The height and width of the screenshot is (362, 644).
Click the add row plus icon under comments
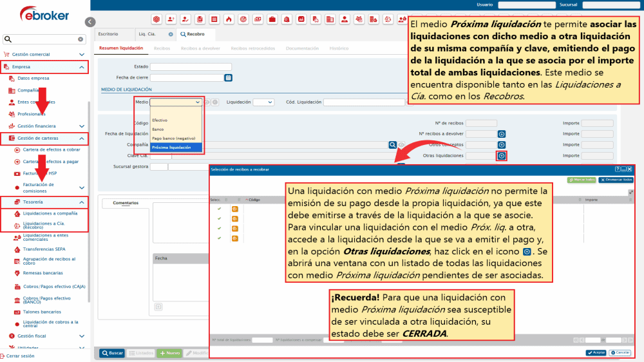(x=158, y=307)
